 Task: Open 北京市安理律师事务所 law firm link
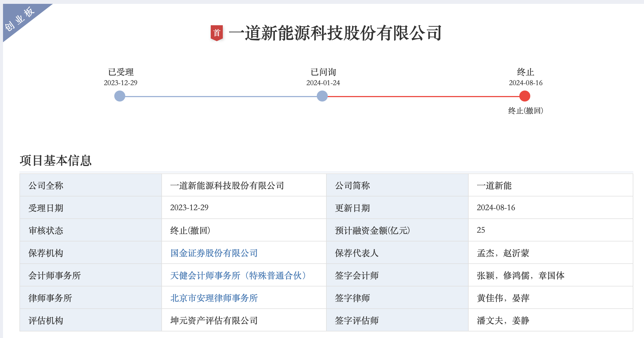pyautogui.click(x=214, y=298)
